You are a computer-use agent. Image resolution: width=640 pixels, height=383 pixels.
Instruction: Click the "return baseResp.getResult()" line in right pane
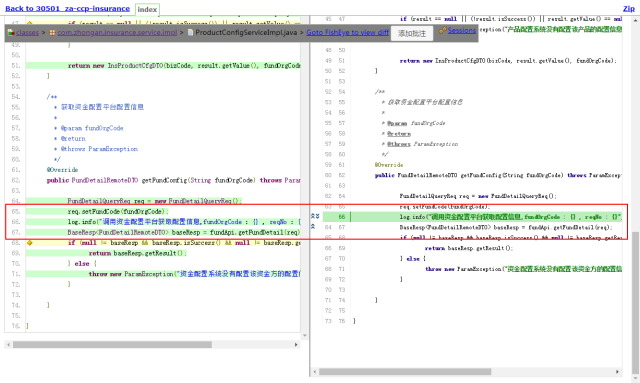pos(469,248)
